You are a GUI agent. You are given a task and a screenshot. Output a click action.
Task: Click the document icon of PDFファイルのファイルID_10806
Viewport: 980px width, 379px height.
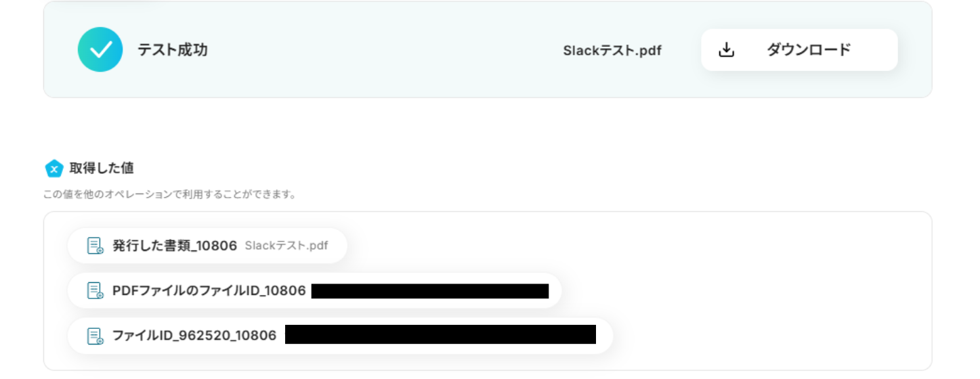(95, 291)
